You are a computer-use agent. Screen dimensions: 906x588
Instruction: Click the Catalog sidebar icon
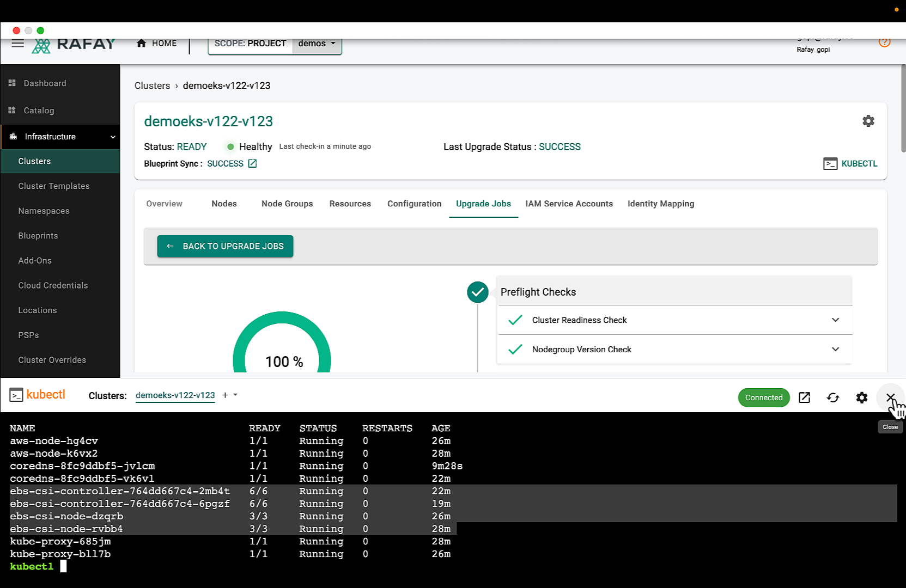(x=12, y=110)
